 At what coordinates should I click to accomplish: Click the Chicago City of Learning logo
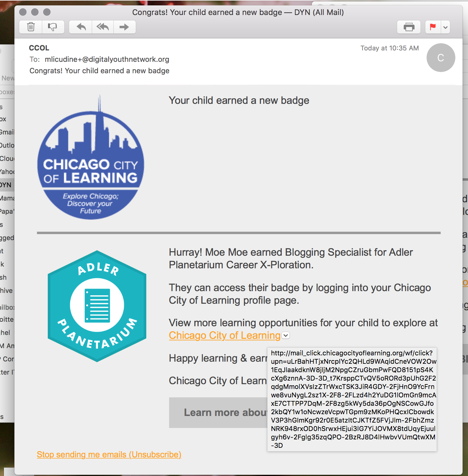pyautogui.click(x=90, y=158)
